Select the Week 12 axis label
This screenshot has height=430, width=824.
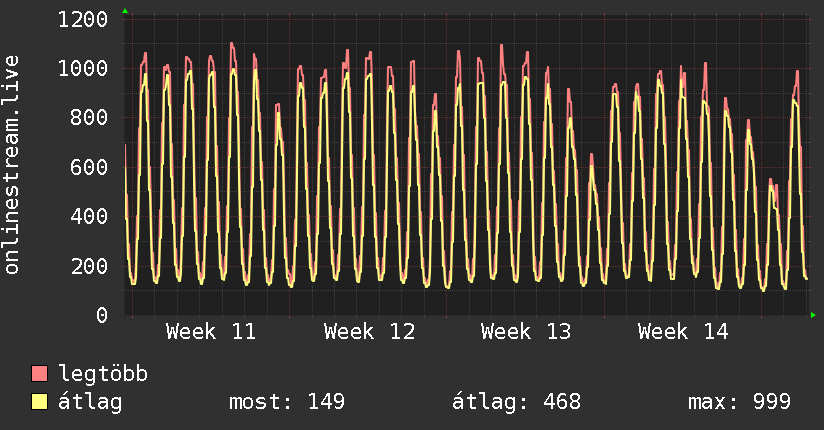(369, 331)
